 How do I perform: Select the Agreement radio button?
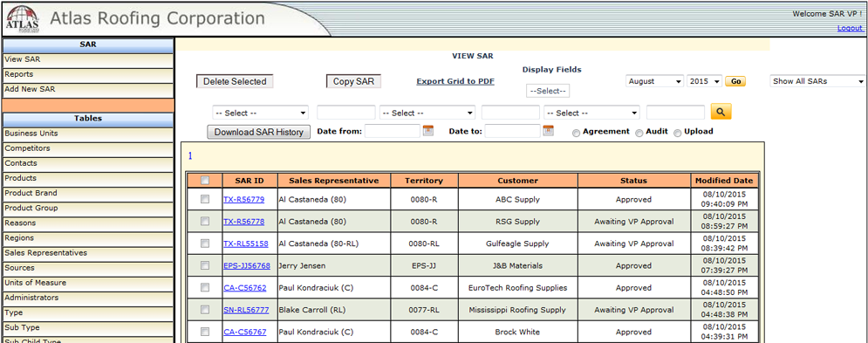click(x=577, y=133)
